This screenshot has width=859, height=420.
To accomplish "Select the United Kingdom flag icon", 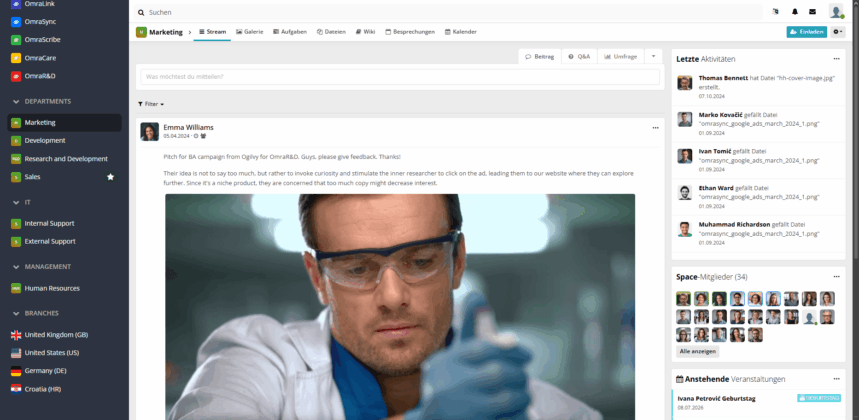I will [16, 335].
